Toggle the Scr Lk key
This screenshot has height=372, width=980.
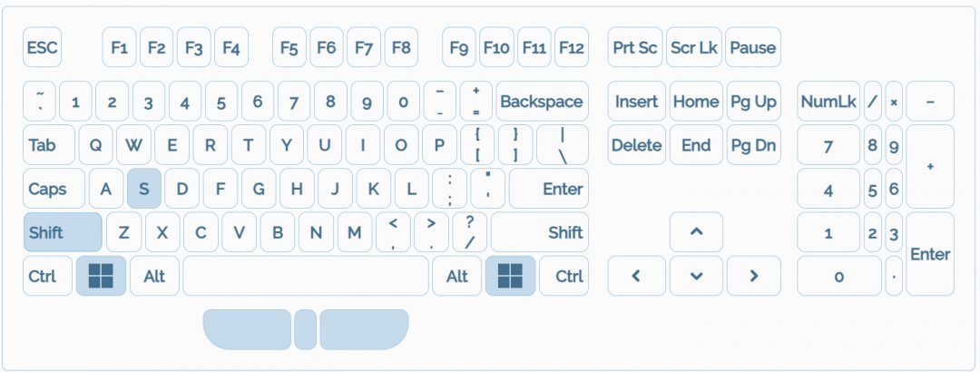coord(694,47)
